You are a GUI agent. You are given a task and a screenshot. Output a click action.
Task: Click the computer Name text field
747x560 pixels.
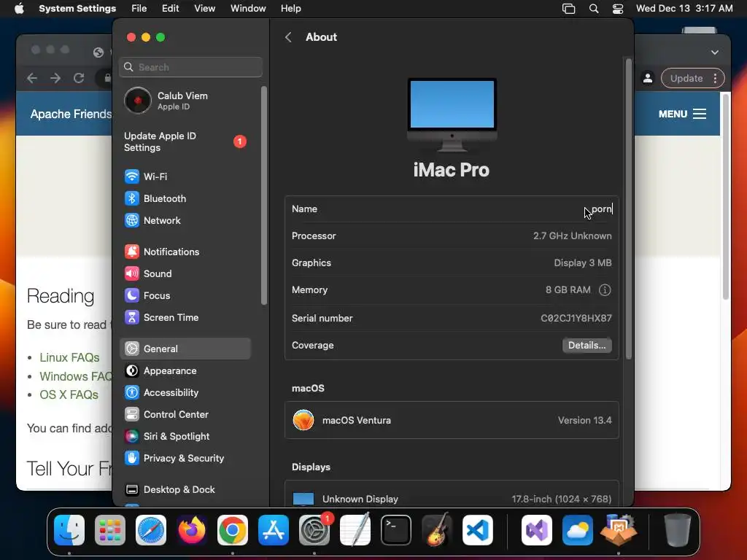pyautogui.click(x=601, y=209)
